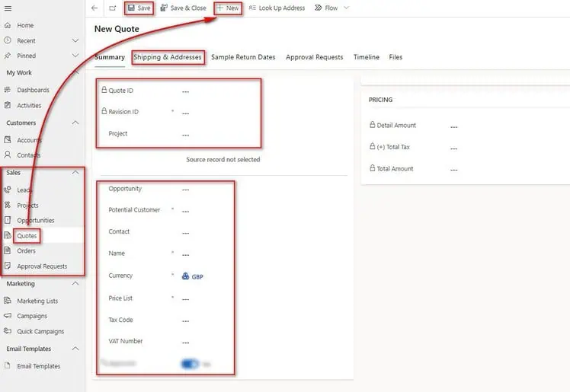Image resolution: width=570 pixels, height=392 pixels.
Task: Click the Accounts icon in sidebar
Action: [8, 140]
